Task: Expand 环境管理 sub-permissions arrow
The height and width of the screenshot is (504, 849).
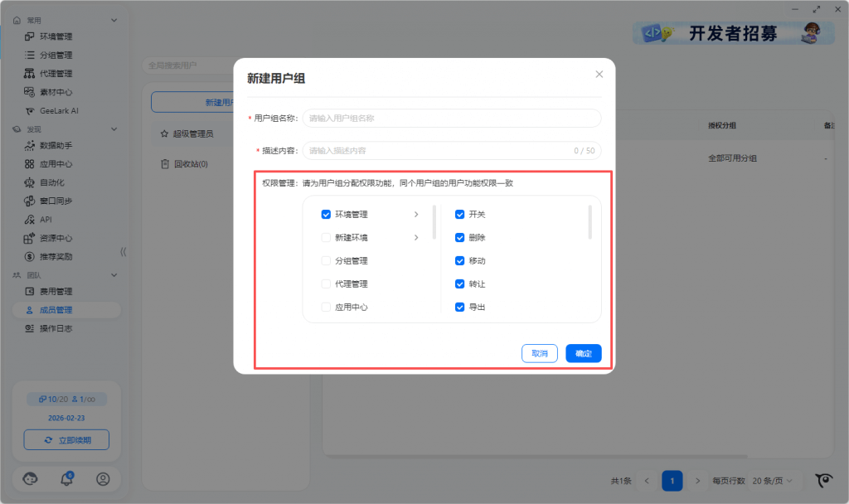Action: click(416, 215)
